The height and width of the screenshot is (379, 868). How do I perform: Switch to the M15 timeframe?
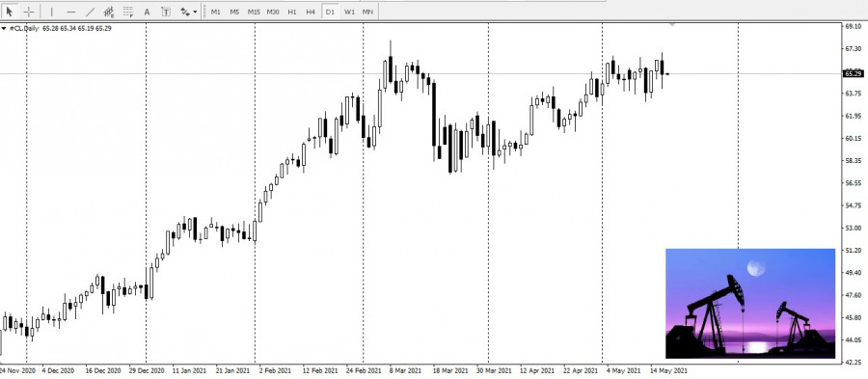(x=254, y=12)
